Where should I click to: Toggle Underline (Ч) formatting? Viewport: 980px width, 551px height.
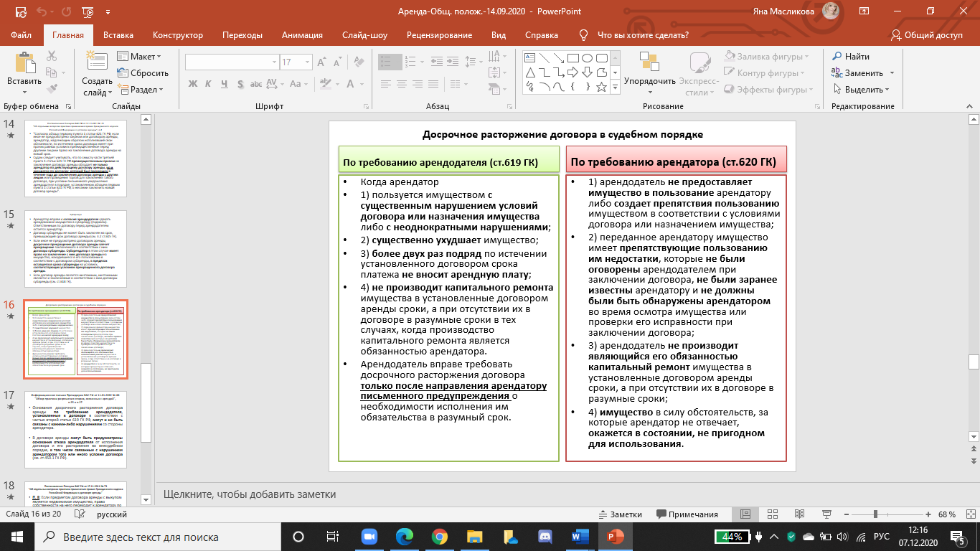[225, 84]
